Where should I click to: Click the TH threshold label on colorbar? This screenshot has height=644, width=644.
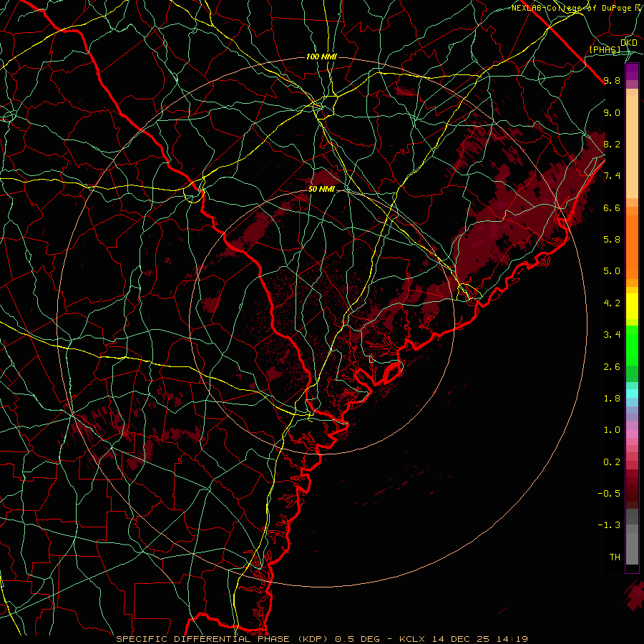(615, 557)
